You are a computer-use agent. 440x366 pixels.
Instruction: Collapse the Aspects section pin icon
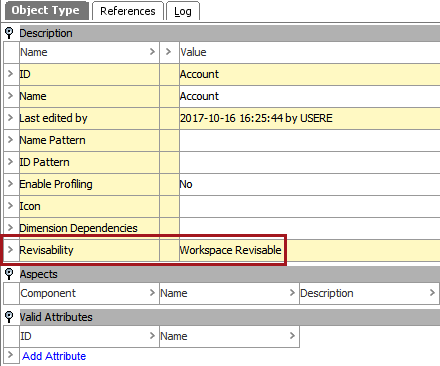click(9, 274)
